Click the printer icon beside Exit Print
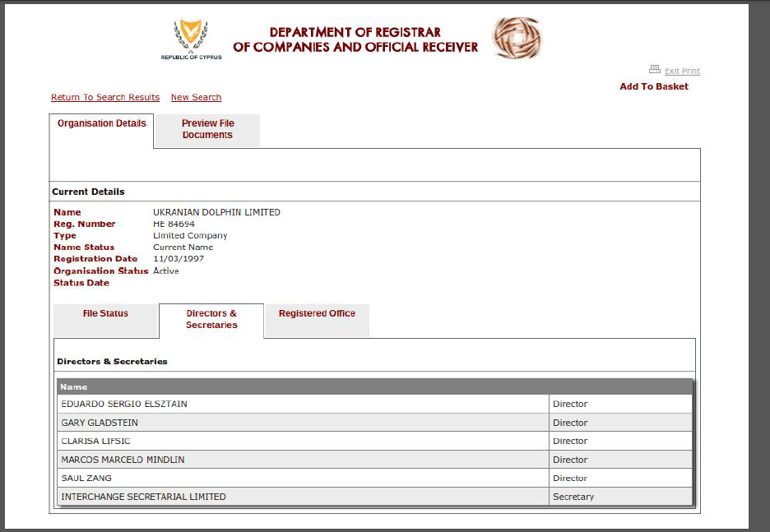The image size is (770, 532). click(x=655, y=70)
